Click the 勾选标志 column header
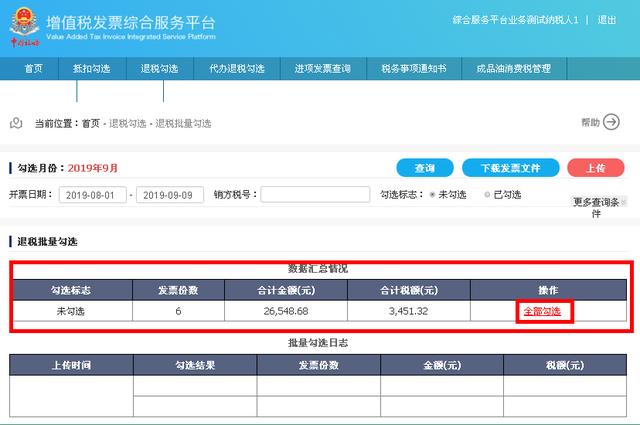Screen dimensions: 640x425 (x=71, y=290)
